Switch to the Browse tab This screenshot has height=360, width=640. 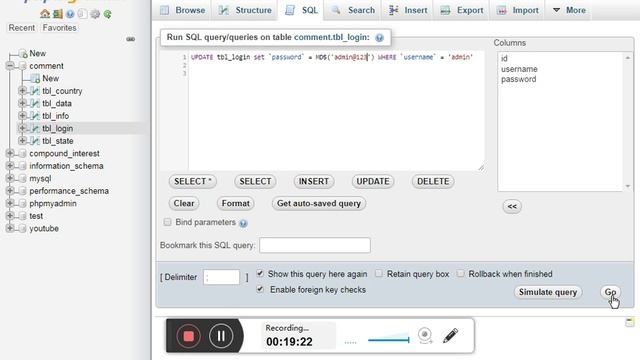pyautogui.click(x=183, y=10)
